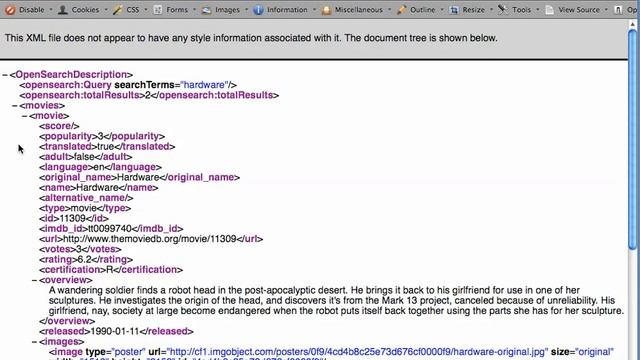Click the View Source page icon
This screenshot has height=360, width=640.
549,9
